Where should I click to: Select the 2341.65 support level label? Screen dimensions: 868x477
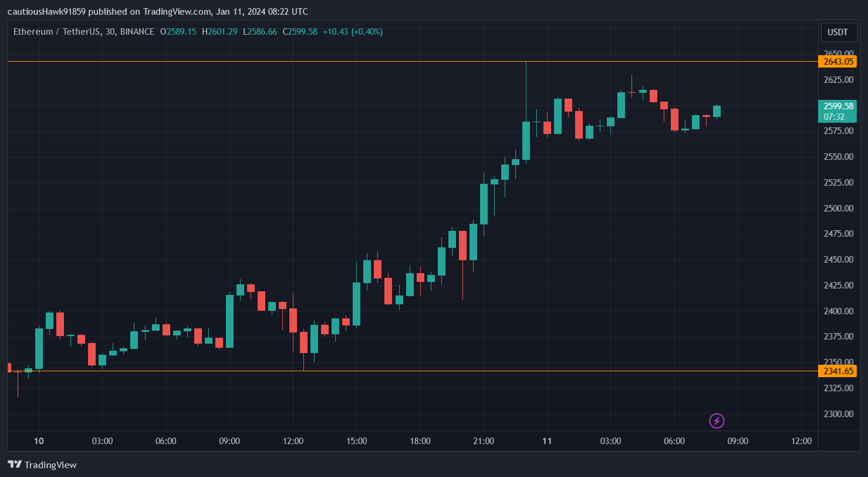[838, 371]
